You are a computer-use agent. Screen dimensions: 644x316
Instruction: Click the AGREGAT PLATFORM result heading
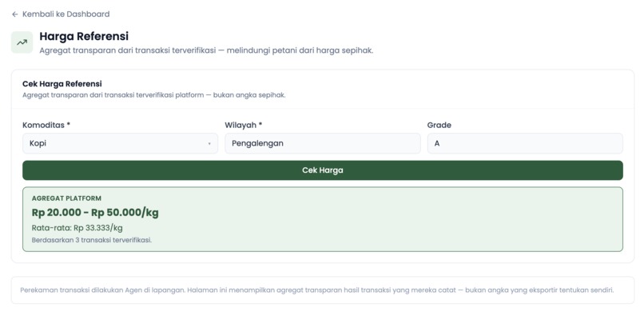tap(66, 198)
